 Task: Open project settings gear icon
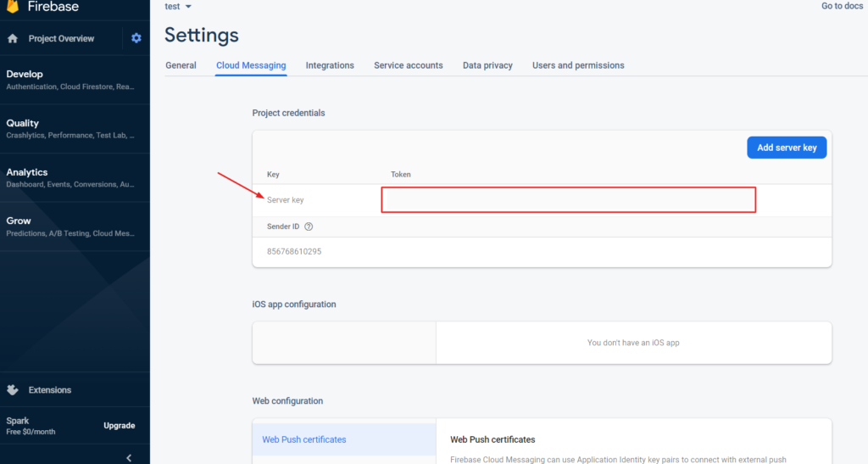[x=136, y=38]
